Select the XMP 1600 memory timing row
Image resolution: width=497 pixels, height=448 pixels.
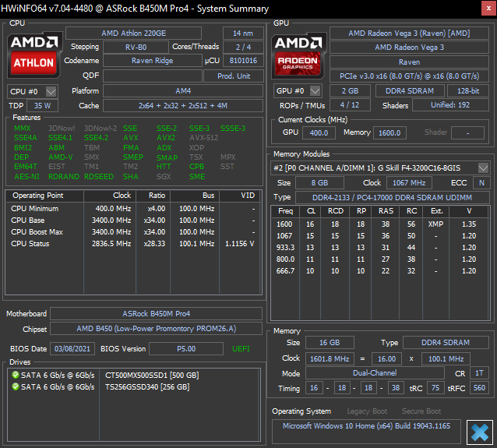381,224
